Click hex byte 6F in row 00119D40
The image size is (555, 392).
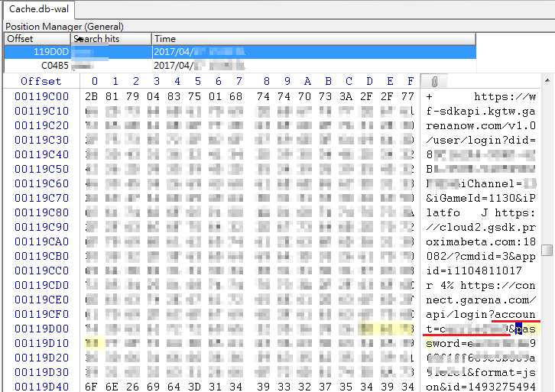point(91,387)
